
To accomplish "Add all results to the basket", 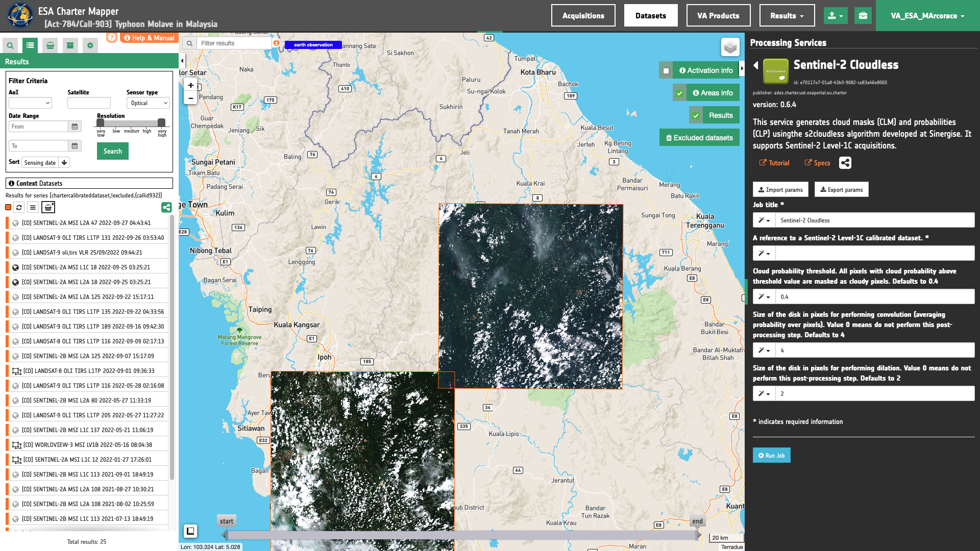I will click(48, 207).
